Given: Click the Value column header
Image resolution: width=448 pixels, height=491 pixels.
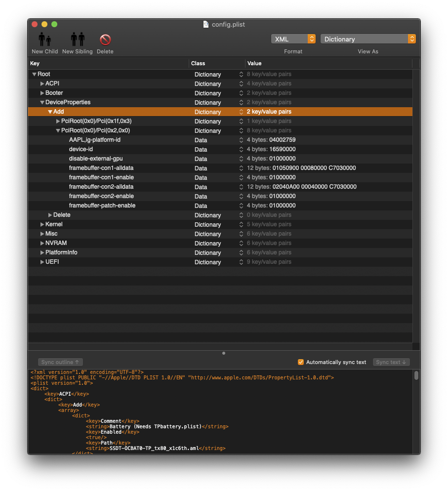Looking at the screenshot, I should [328, 63].
